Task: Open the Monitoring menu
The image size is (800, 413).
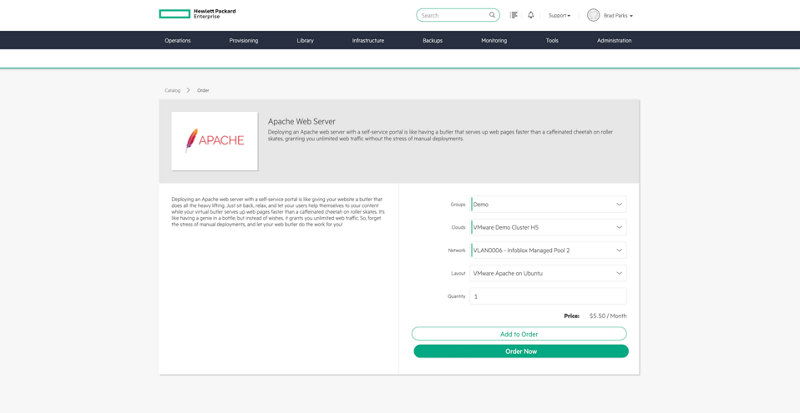Action: pos(494,40)
